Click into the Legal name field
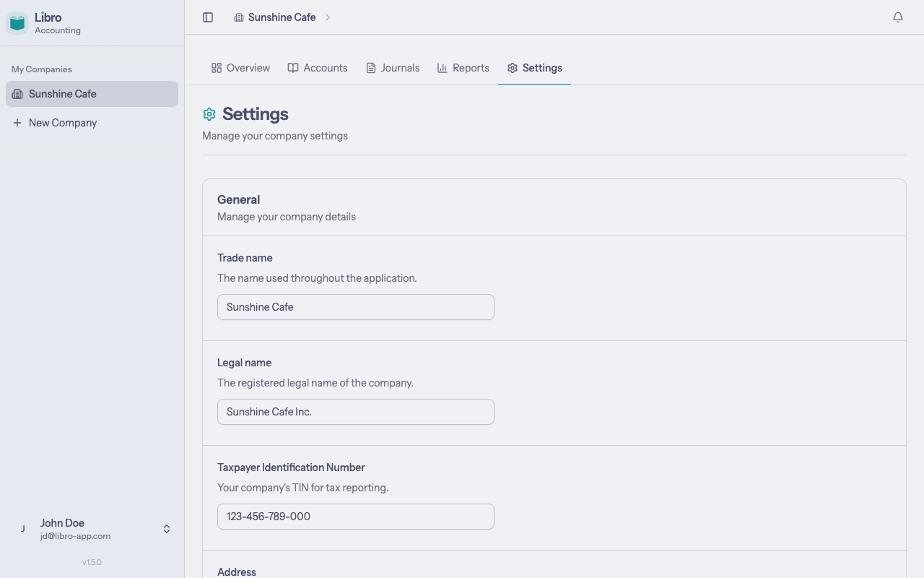This screenshot has height=578, width=924. [x=356, y=412]
